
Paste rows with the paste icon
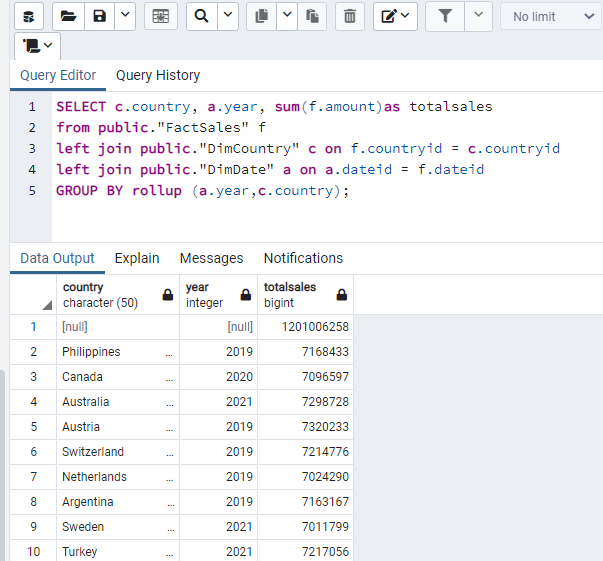(x=312, y=16)
